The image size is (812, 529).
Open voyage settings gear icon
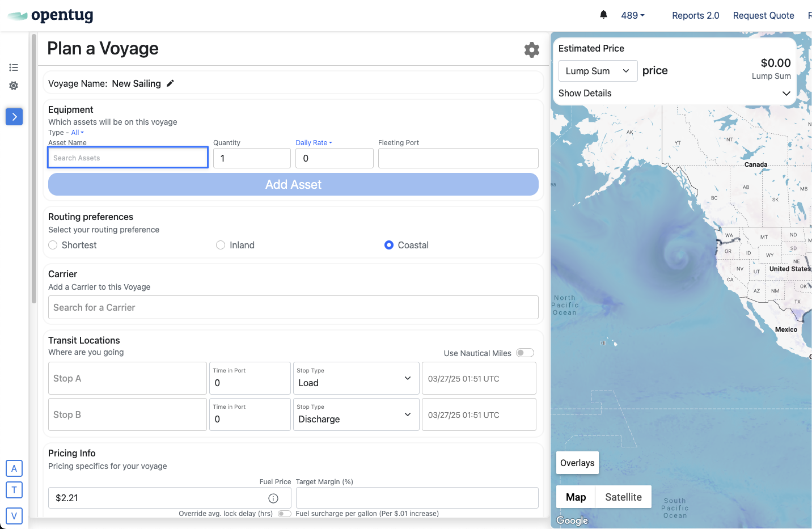pos(531,50)
